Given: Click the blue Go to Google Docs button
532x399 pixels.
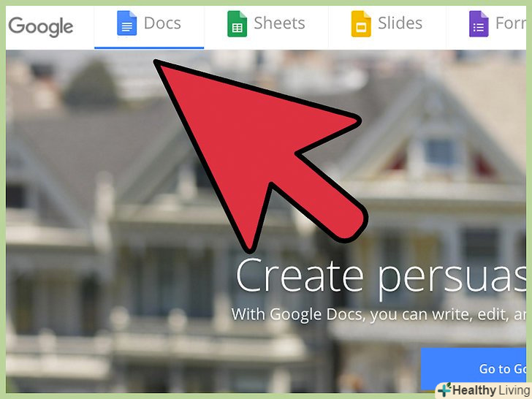Looking at the screenshot, I should pyautogui.click(x=474, y=368).
